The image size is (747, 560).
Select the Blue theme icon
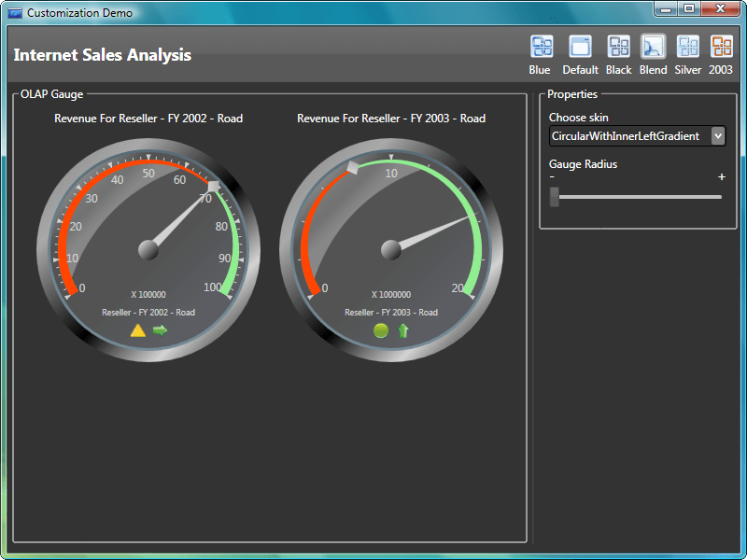[x=542, y=47]
